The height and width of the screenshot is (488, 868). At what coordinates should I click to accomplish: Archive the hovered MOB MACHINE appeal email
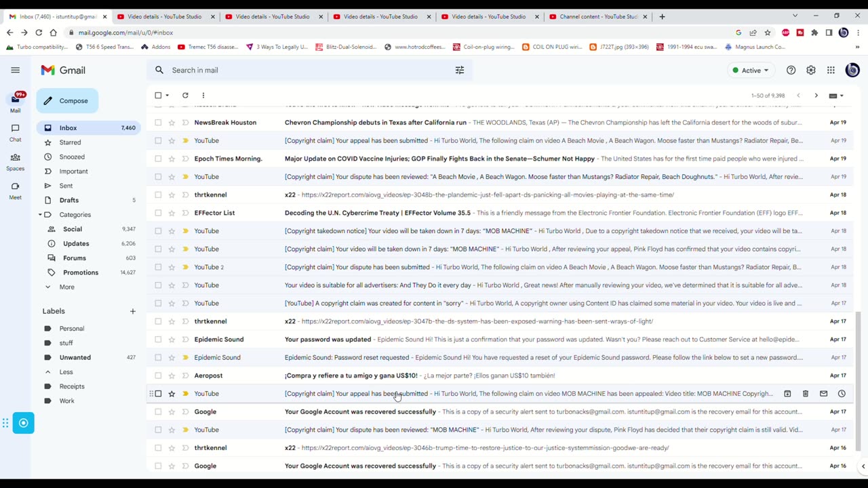787,394
